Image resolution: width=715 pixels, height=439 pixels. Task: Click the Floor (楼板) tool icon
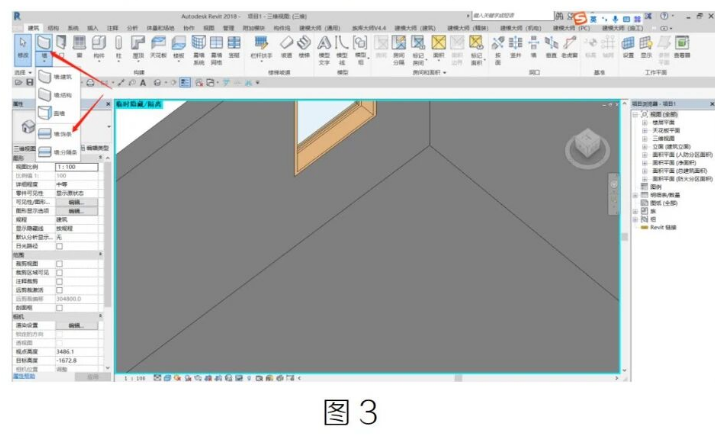pyautogui.click(x=178, y=43)
